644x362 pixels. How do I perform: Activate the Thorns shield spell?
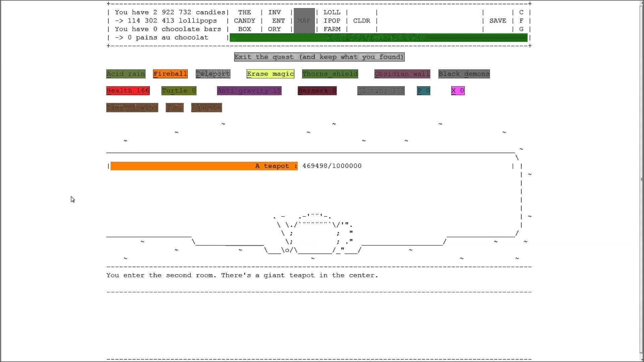(330, 74)
